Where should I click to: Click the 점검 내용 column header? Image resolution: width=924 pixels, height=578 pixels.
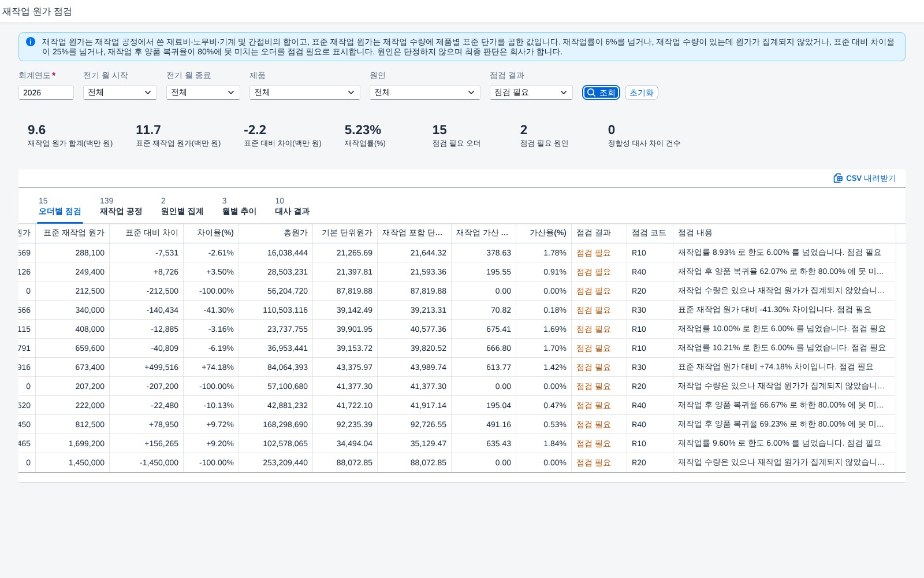[784, 233]
